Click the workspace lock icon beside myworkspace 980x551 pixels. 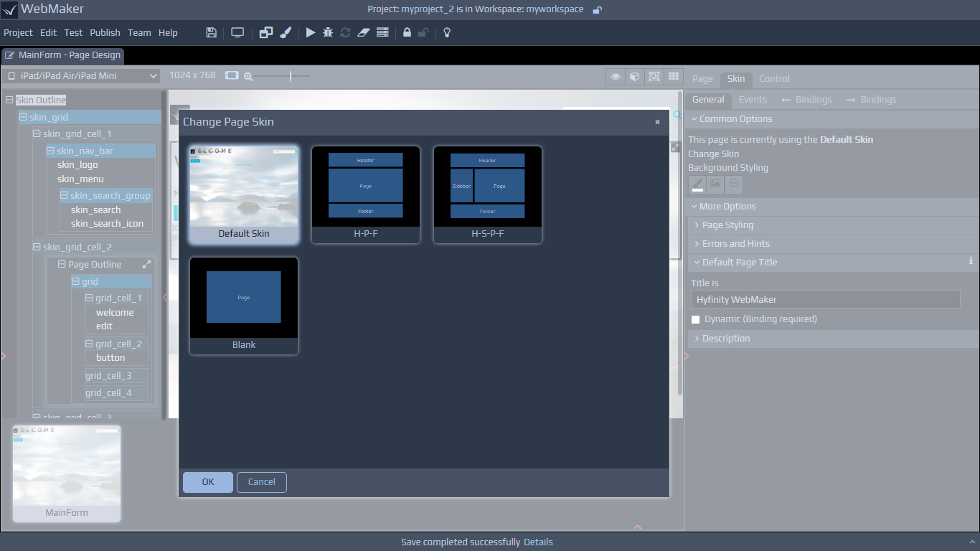click(x=597, y=9)
